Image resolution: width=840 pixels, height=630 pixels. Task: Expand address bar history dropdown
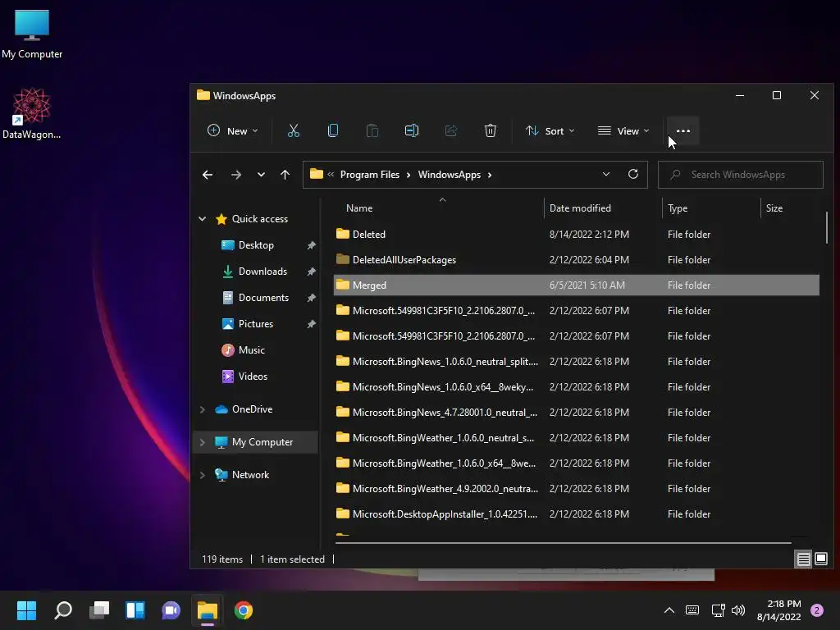[606, 174]
